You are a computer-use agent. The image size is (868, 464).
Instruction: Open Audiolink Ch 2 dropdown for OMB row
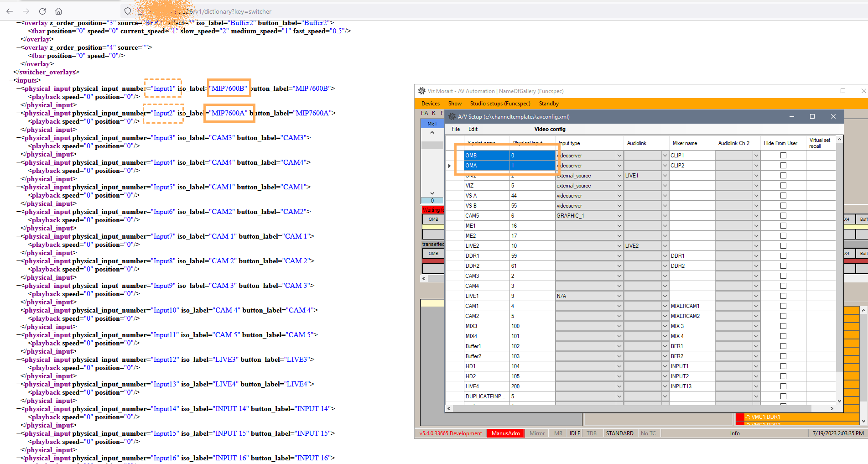(x=756, y=156)
